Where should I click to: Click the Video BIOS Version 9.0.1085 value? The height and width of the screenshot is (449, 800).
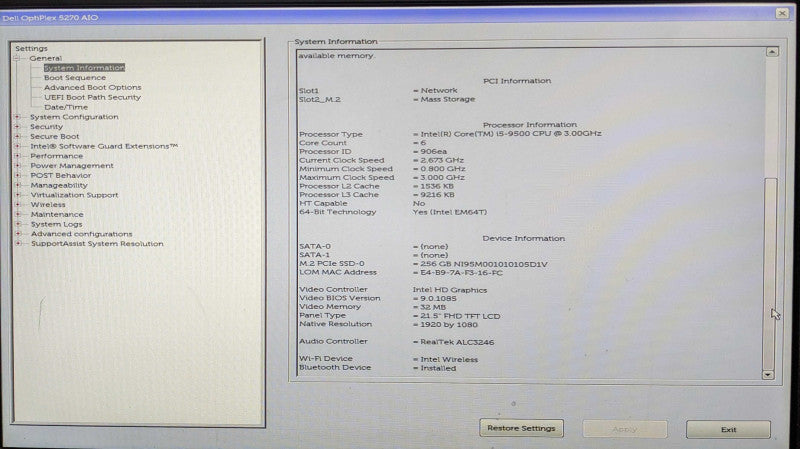[x=438, y=298]
